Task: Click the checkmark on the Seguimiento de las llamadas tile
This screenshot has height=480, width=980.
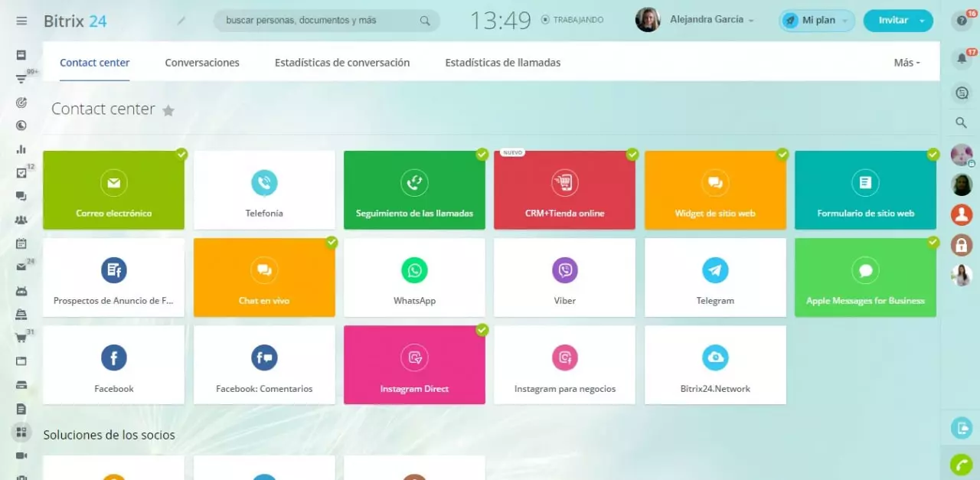Action: (x=482, y=154)
